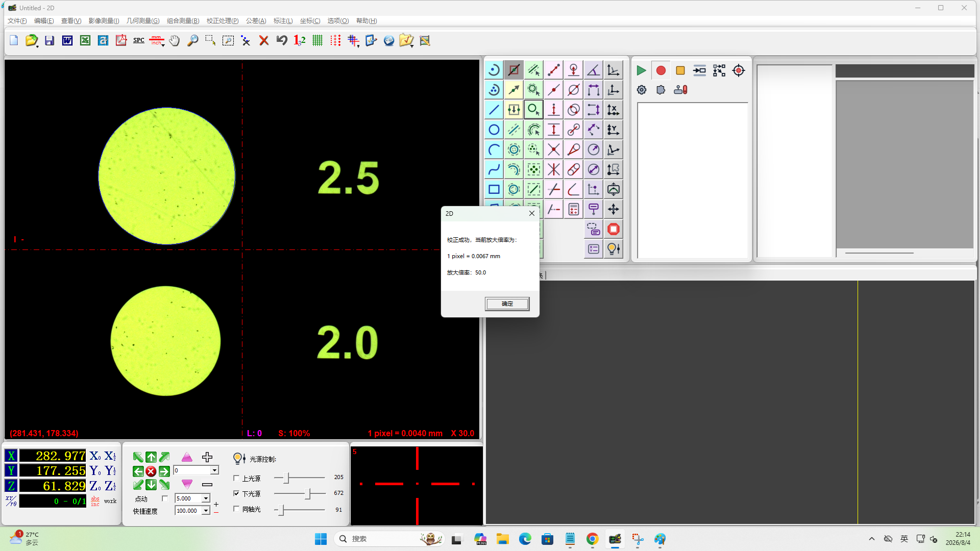Image resolution: width=980 pixels, height=551 pixels.
Task: Open the 影像测量(I) menu
Action: click(x=104, y=21)
